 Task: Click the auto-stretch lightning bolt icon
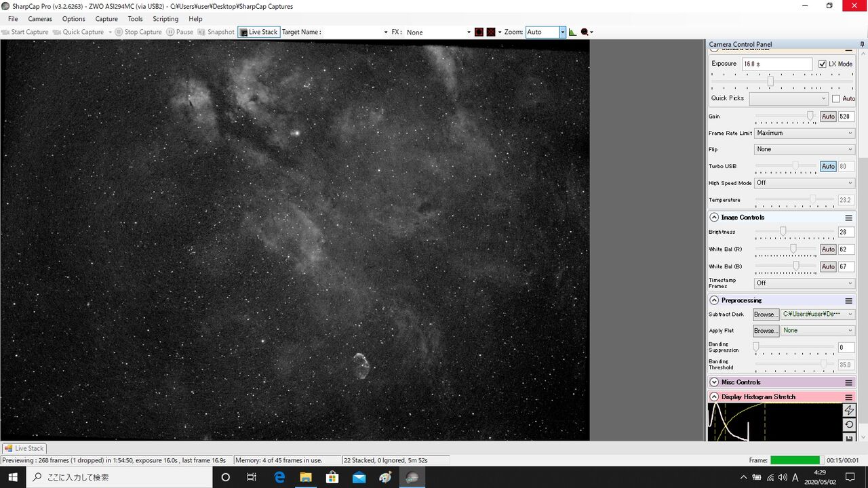(x=849, y=410)
